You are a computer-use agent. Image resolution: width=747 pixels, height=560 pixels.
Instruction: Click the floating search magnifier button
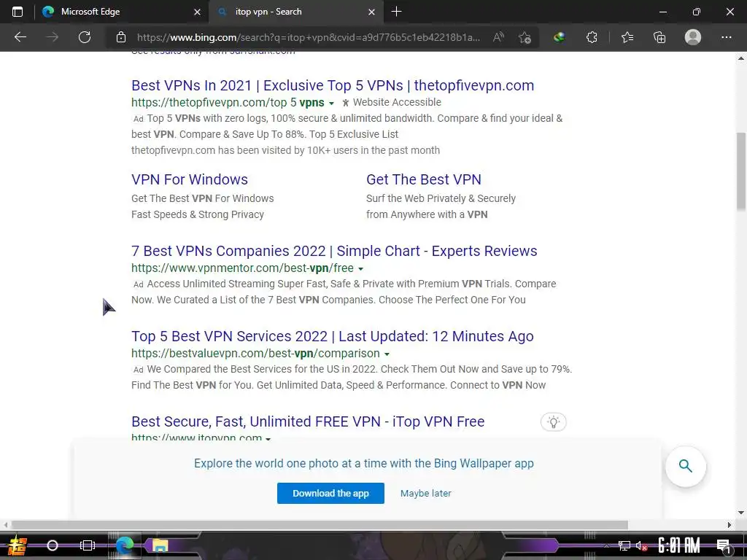point(686,466)
